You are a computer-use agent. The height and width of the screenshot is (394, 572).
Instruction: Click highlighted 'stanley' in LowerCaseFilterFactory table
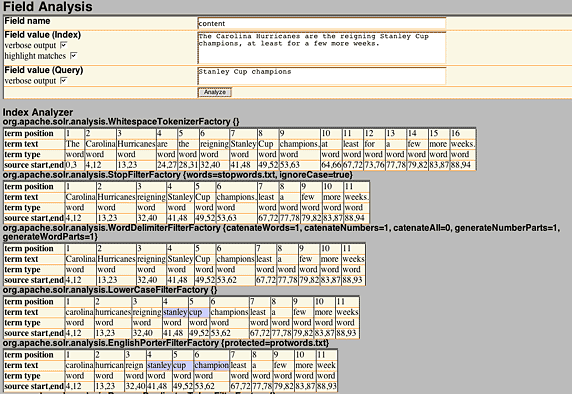coord(175,312)
